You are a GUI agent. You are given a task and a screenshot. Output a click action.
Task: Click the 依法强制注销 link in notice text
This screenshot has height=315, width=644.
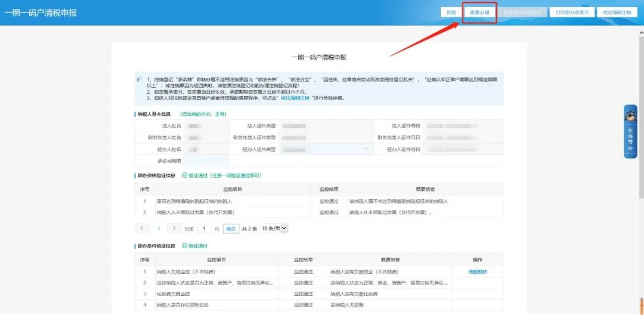(295, 98)
